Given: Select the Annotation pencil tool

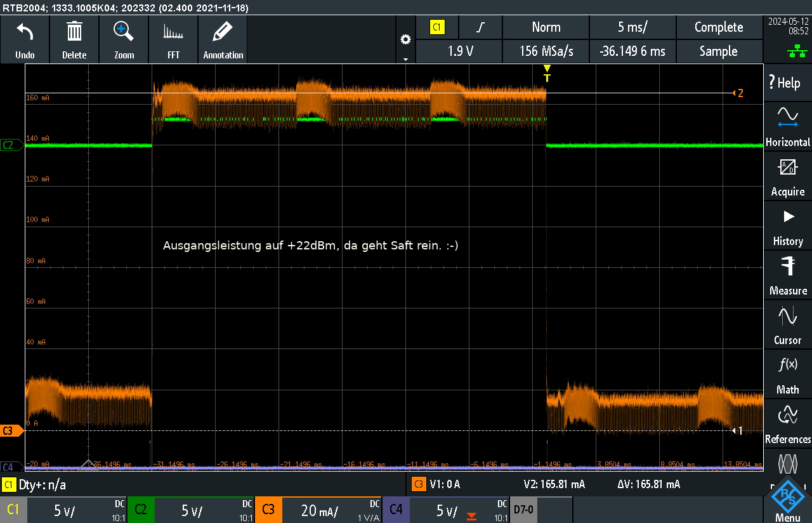Looking at the screenshot, I should click(223, 32).
